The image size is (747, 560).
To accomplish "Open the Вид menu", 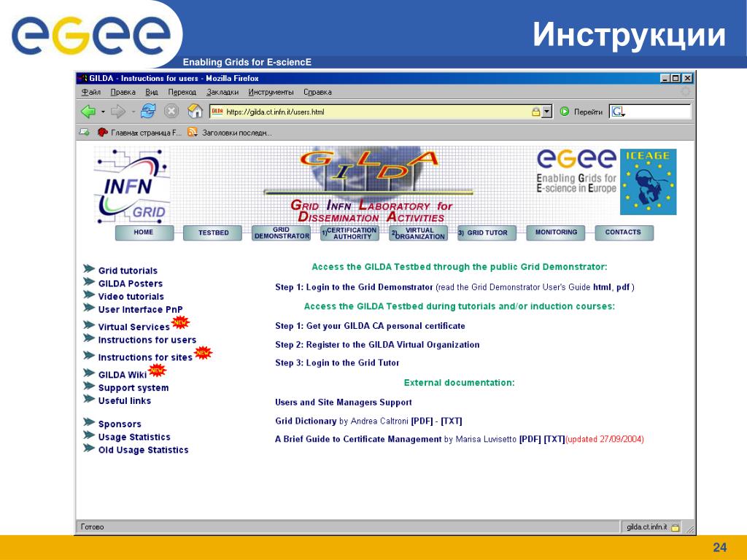I will pyautogui.click(x=152, y=92).
